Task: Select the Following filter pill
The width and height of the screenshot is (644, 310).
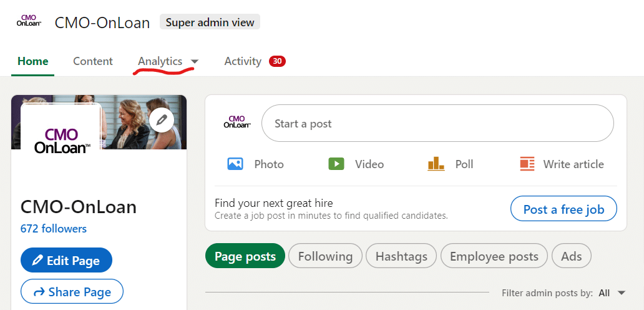Action: coord(325,256)
